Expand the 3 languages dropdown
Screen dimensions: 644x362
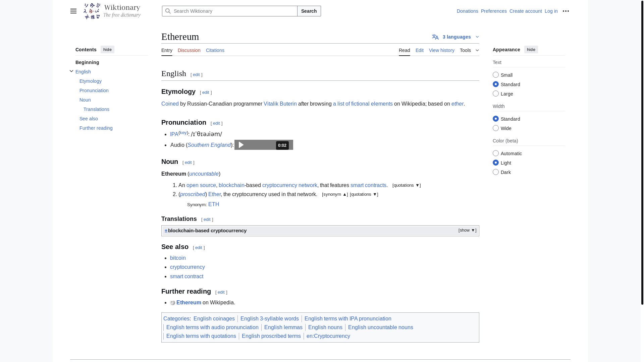(455, 37)
